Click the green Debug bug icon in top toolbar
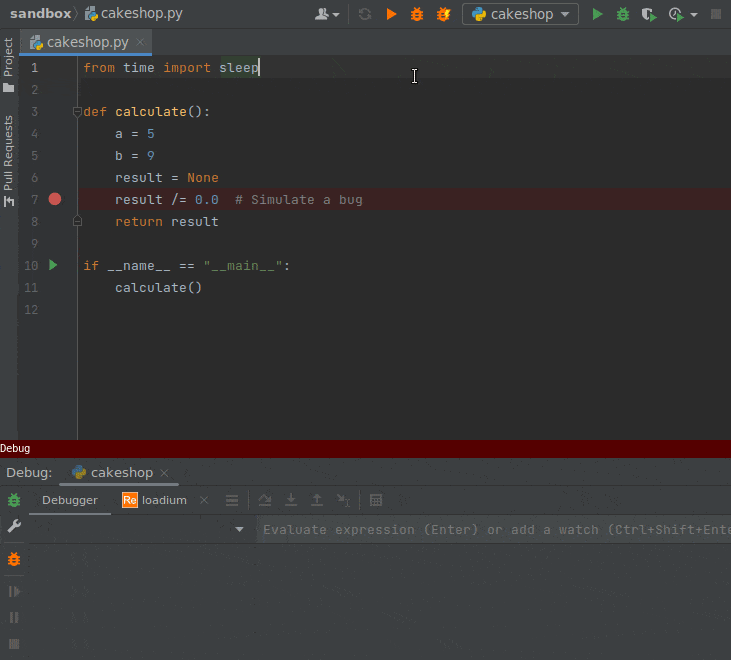Screen dimensions: 731x660 623,15
